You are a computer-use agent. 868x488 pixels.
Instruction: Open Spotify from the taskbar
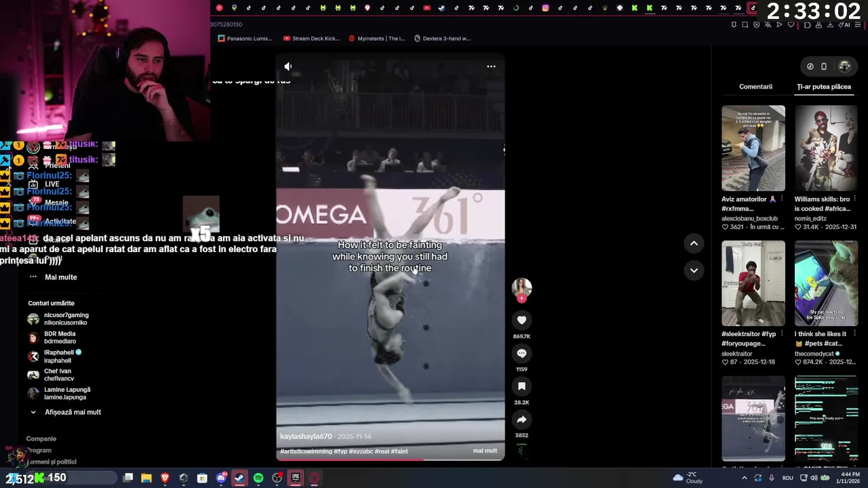(x=258, y=478)
